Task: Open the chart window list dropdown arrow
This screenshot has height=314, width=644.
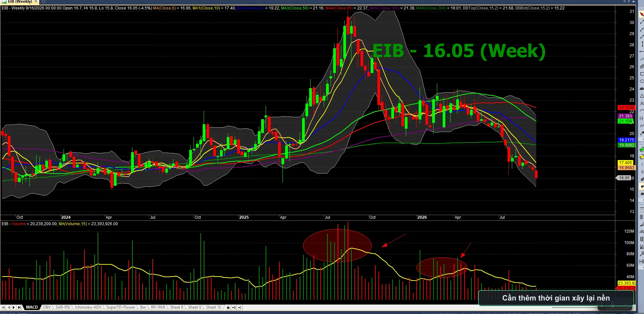Action: click(633, 2)
